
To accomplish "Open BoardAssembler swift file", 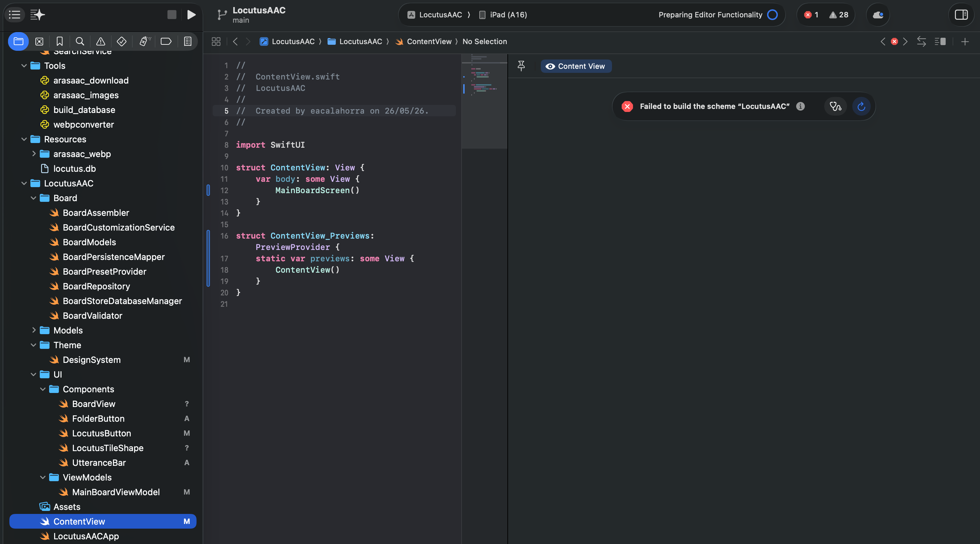I will [96, 213].
